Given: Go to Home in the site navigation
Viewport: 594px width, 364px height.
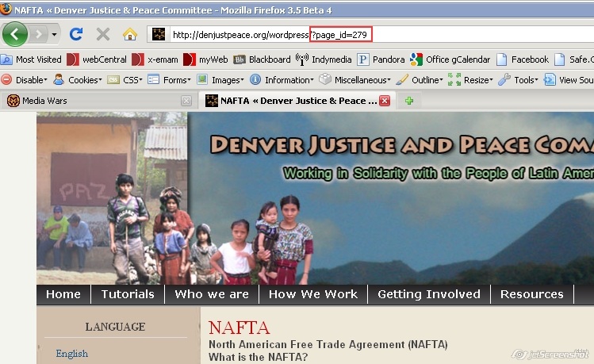Looking at the screenshot, I should point(63,294).
